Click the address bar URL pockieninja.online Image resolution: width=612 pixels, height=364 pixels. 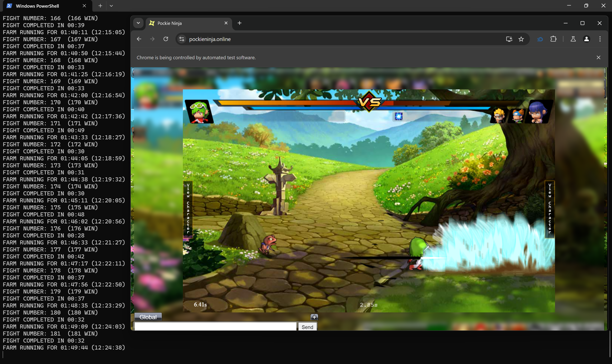pyautogui.click(x=210, y=39)
